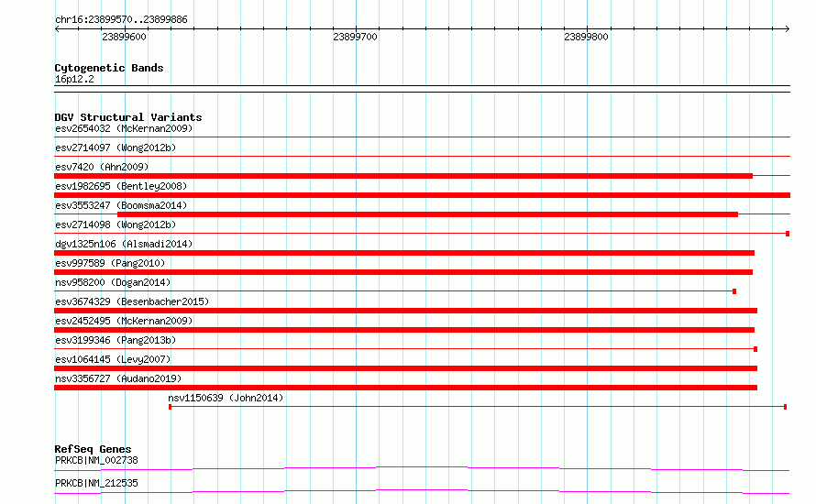Click the esv3553247 thick red variant bar

428,214
